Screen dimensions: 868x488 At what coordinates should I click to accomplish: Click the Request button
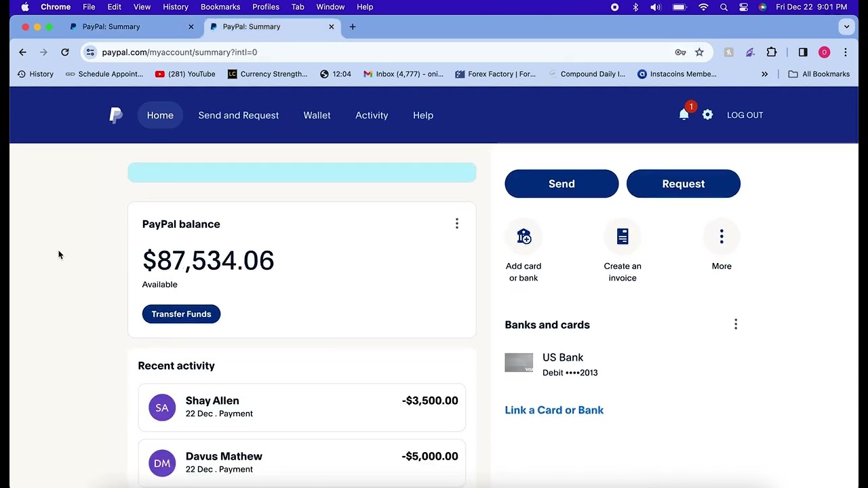[x=684, y=184]
